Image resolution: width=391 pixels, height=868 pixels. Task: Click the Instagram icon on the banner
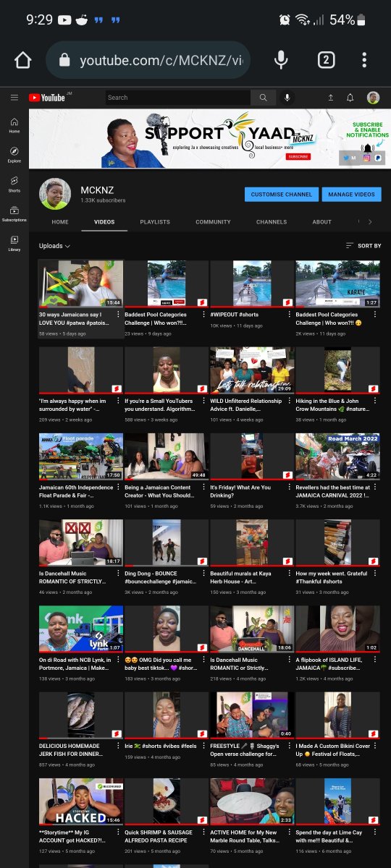367,158
